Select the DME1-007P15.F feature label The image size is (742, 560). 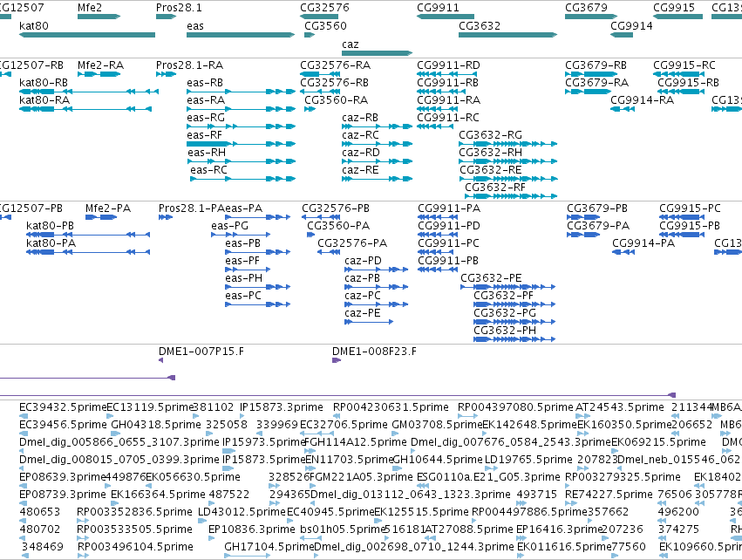point(201,352)
